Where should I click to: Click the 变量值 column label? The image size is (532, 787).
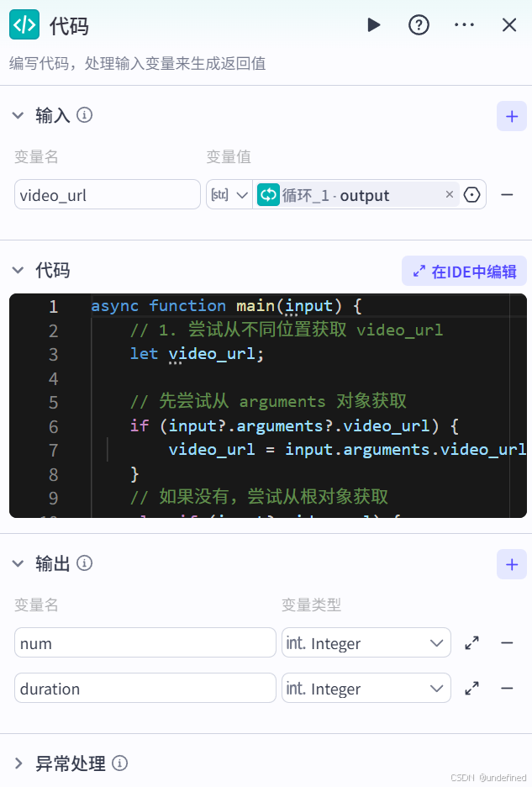[x=229, y=156]
